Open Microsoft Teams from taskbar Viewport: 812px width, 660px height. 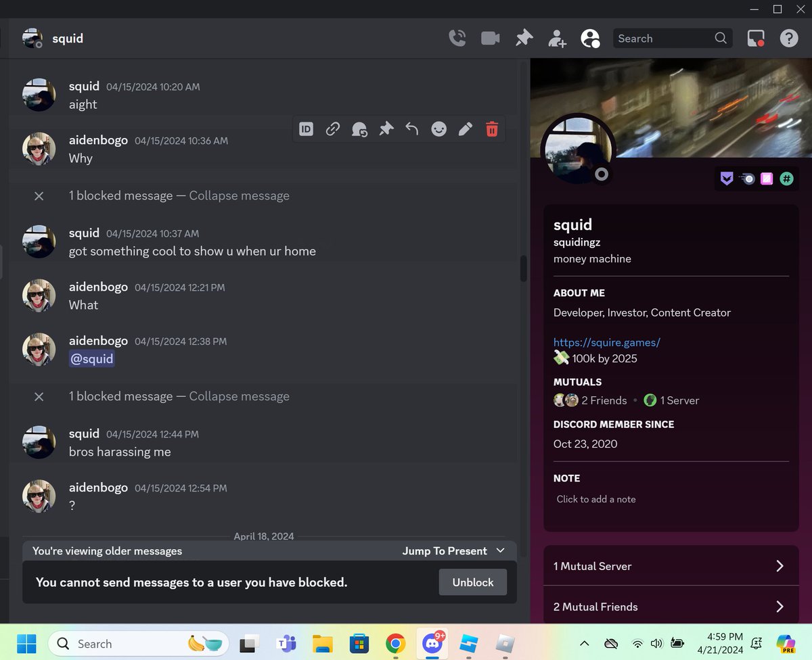(287, 643)
